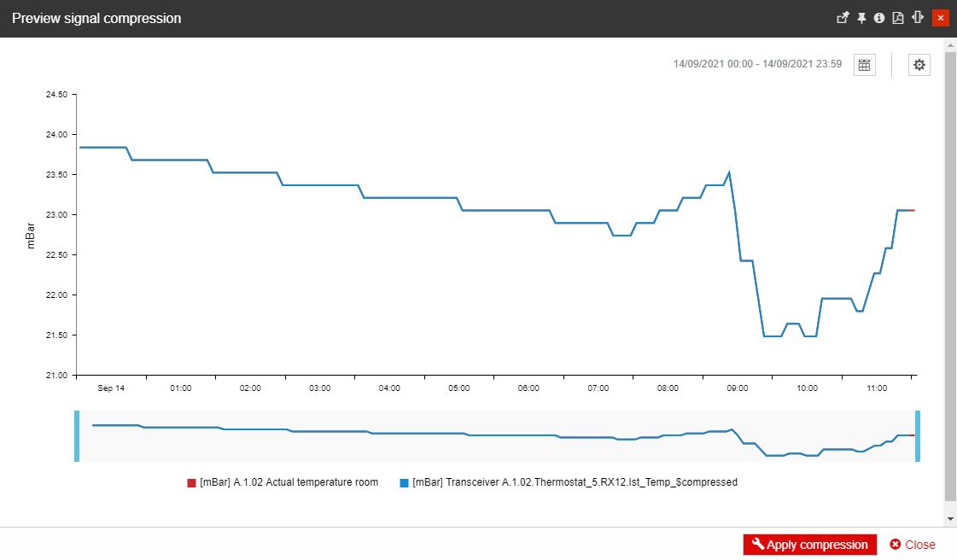Open chart settings gear icon
Screen dimensions: 957x560
[919, 65]
